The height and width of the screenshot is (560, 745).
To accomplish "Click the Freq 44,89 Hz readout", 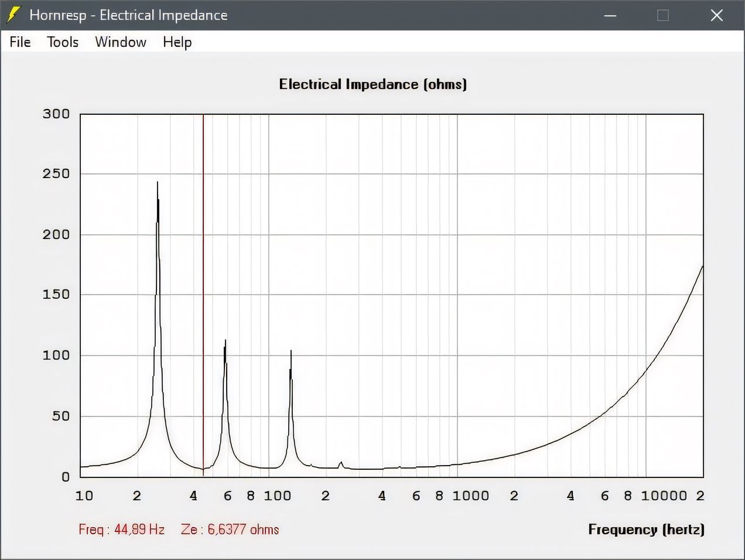I will point(122,530).
